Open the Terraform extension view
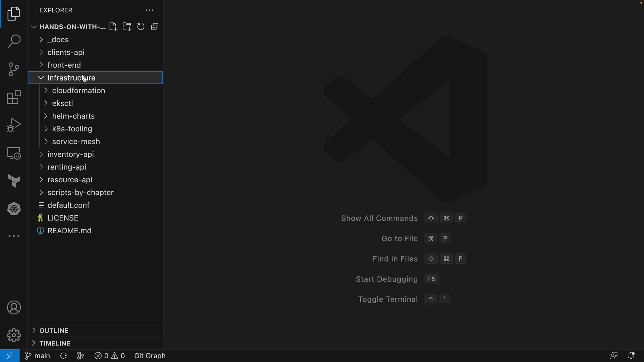Image resolution: width=644 pixels, height=362 pixels. pyautogui.click(x=14, y=181)
